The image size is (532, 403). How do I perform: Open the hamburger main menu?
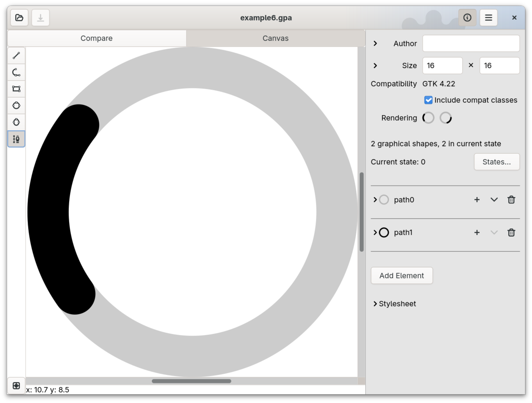[488, 18]
